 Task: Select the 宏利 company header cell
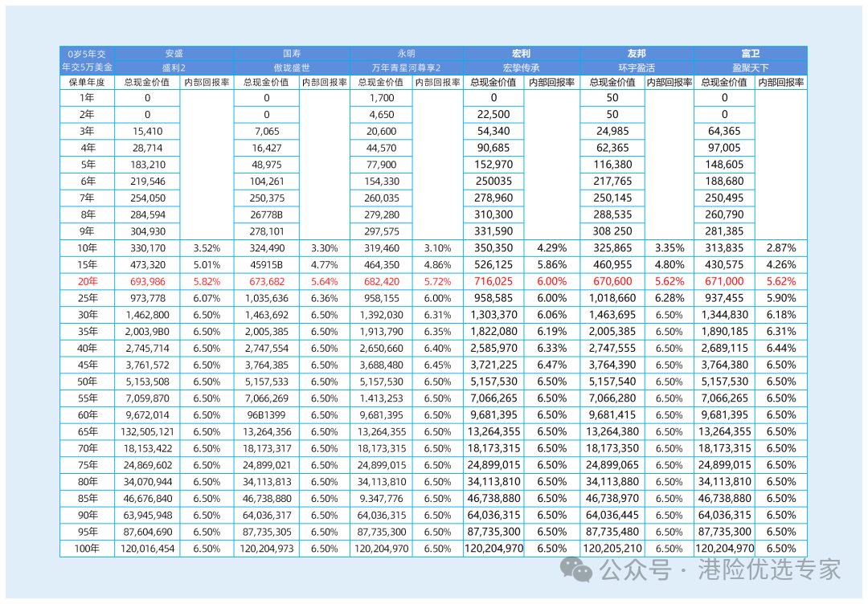(522, 54)
